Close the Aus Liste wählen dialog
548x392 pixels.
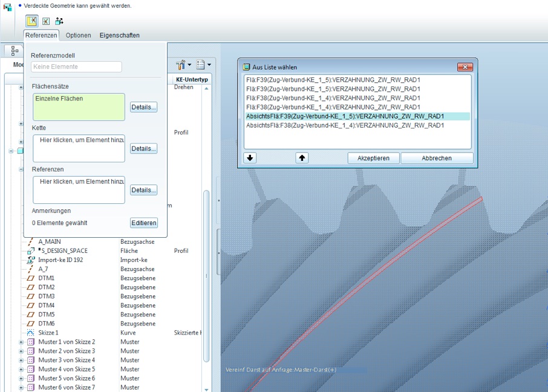tap(465, 67)
